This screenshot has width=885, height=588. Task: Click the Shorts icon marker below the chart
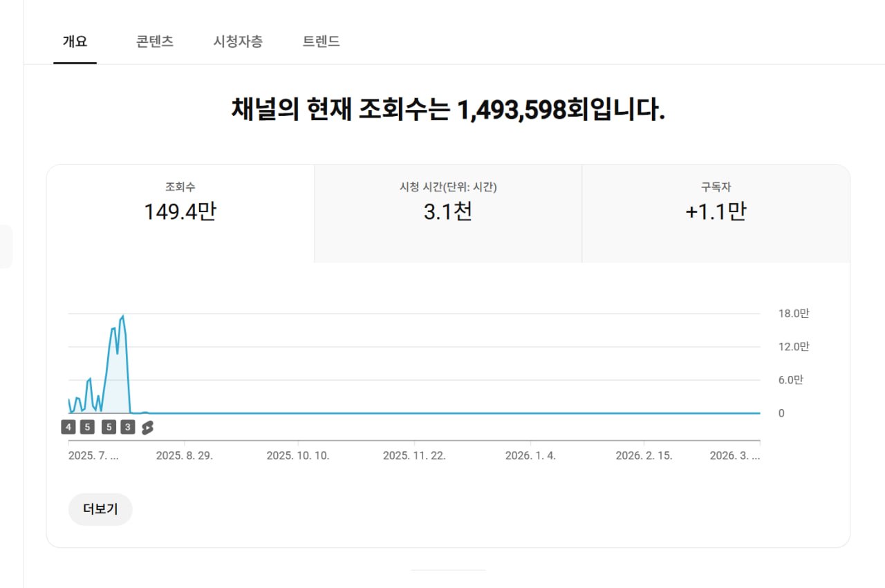(147, 428)
